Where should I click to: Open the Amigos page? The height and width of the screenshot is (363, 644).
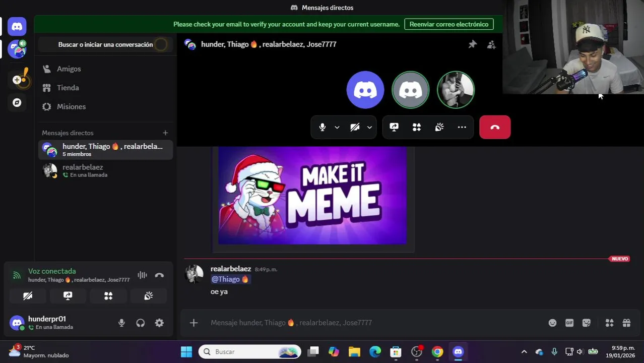105,69
